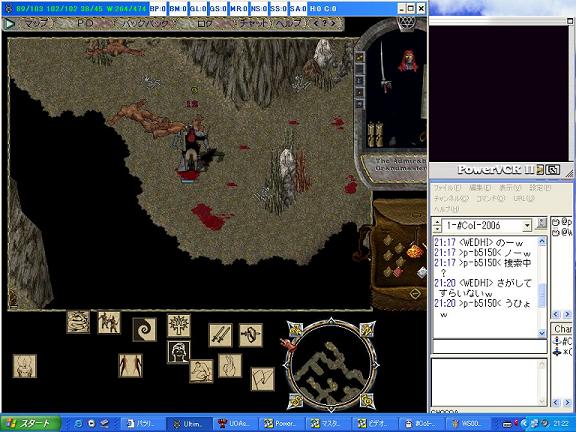Click the Internet Explorer quick launch icon
The width and height of the screenshot is (576, 432).
pos(78,424)
